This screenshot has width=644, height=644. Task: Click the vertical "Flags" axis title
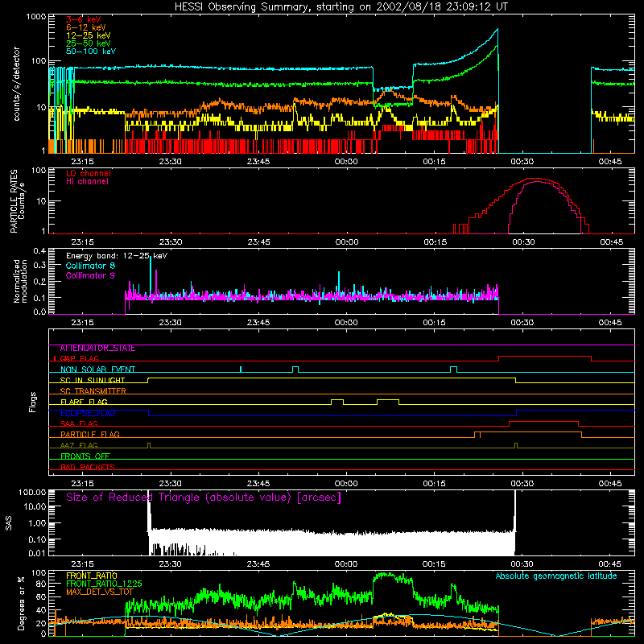click(32, 402)
